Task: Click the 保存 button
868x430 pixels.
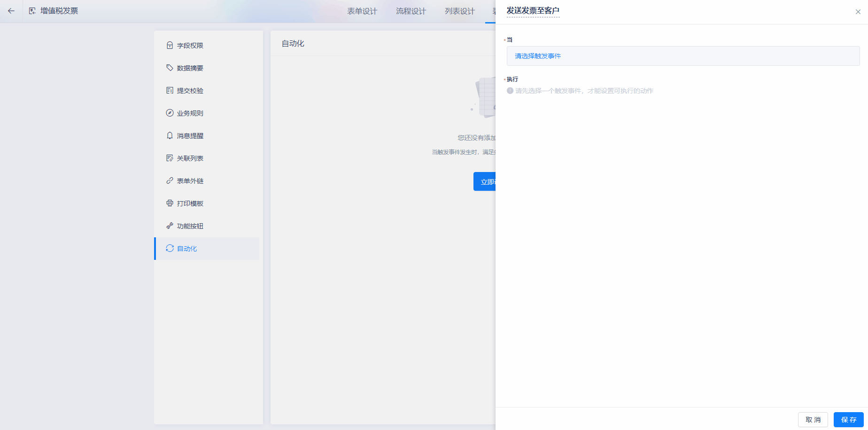Action: click(x=848, y=420)
